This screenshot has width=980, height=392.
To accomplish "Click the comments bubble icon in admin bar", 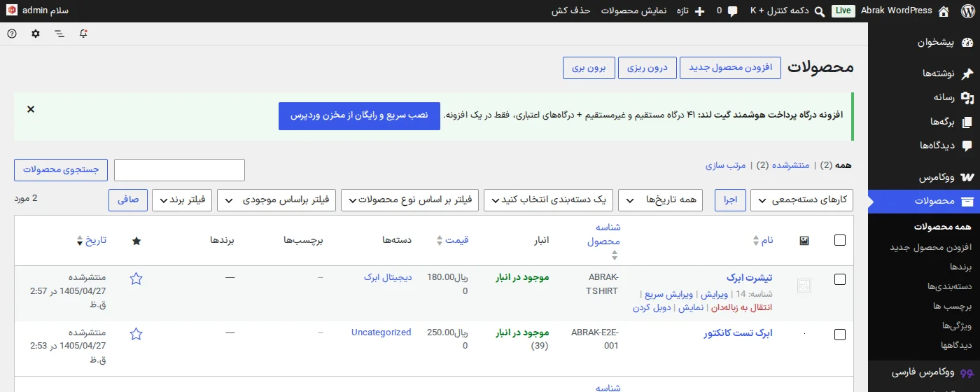I will tap(732, 11).
